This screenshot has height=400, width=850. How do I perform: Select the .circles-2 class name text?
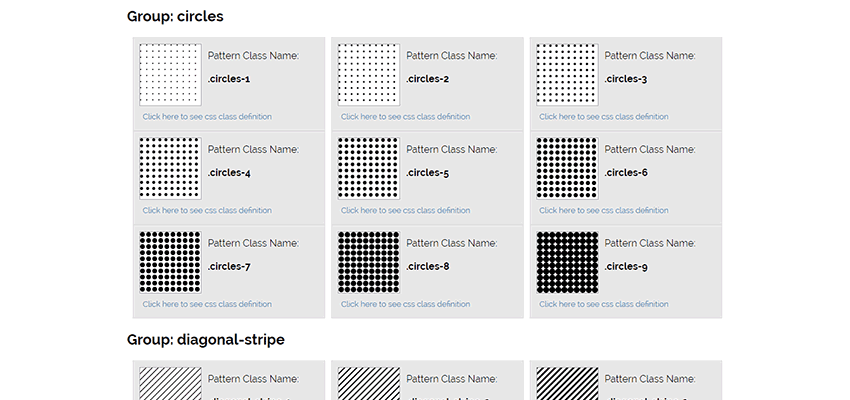point(428,79)
